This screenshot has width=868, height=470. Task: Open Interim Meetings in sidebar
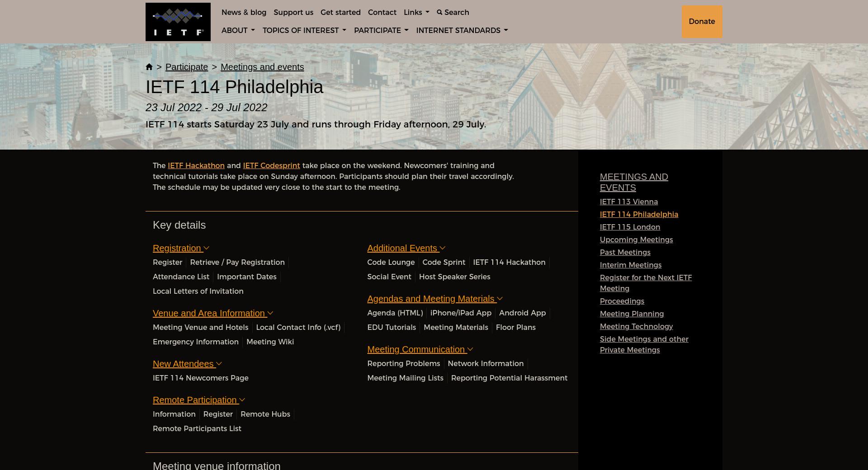point(631,265)
